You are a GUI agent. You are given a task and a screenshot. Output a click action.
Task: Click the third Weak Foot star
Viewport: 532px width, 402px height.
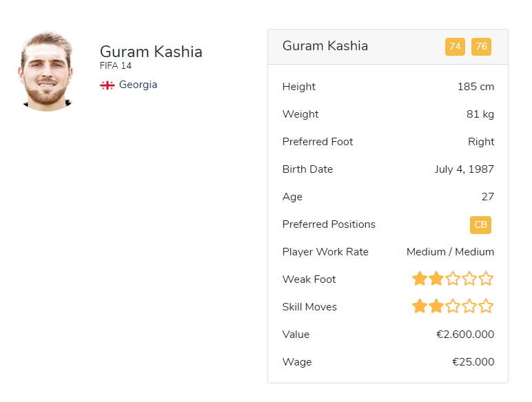pos(453,279)
